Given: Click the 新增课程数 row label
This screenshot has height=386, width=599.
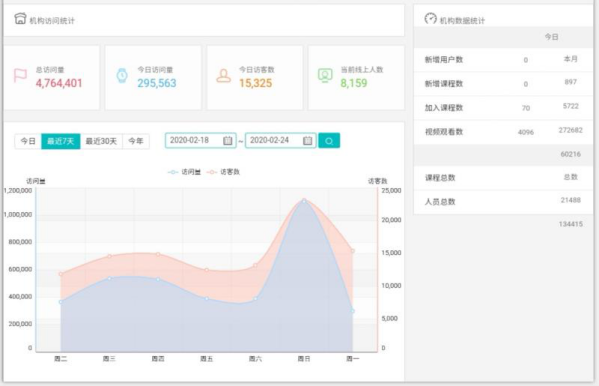Looking at the screenshot, I should click(x=444, y=84).
